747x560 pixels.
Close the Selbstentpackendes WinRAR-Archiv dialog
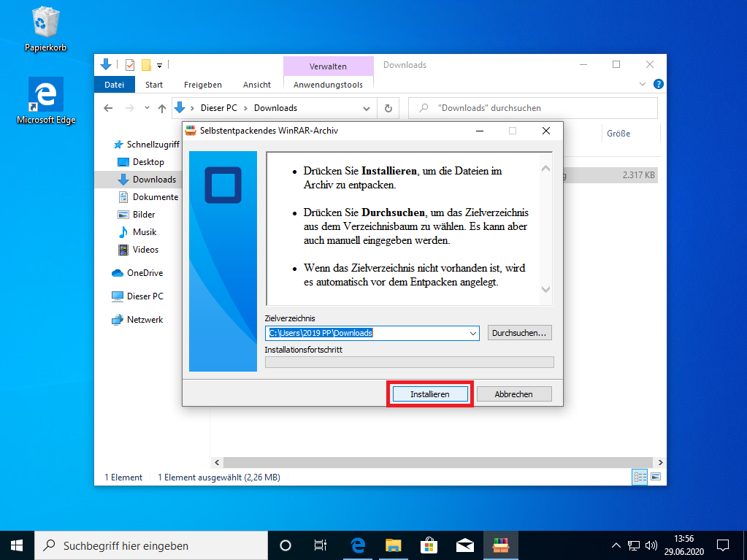click(x=546, y=131)
